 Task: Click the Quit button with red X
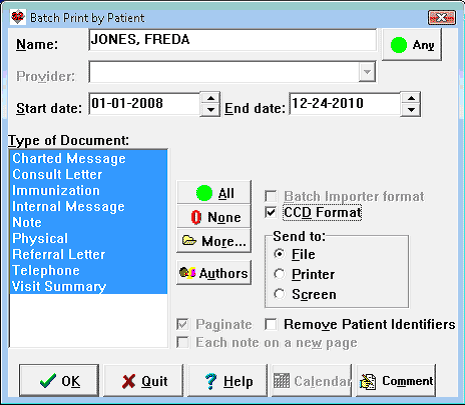143,381
